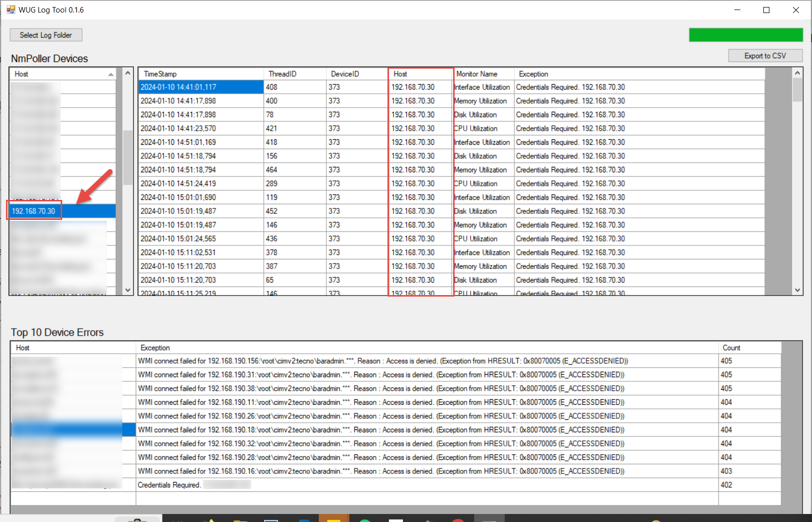The height and width of the screenshot is (522, 812).
Task: Click the Export to CSV button
Action: click(x=765, y=55)
